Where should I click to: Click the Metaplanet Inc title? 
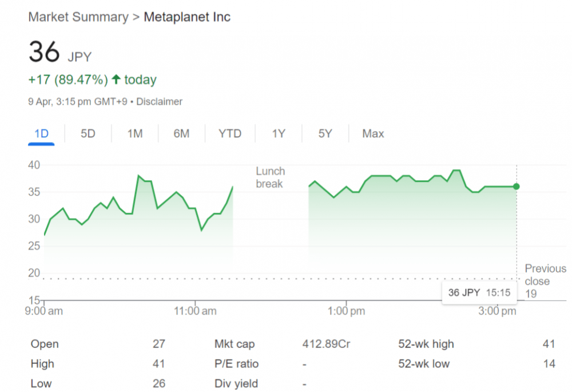(187, 17)
